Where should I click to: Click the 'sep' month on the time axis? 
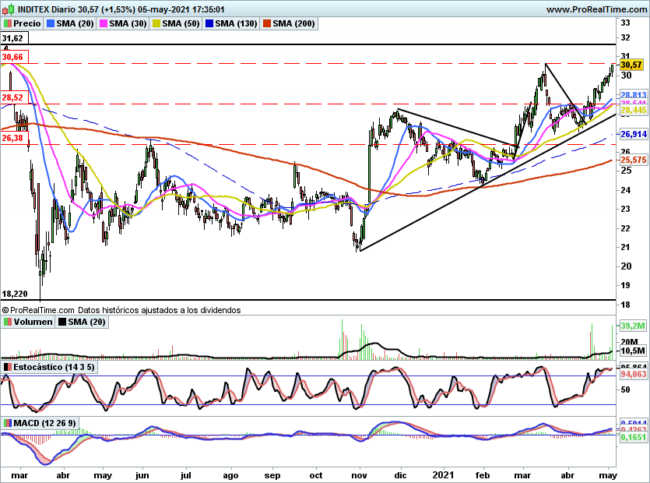click(x=272, y=476)
